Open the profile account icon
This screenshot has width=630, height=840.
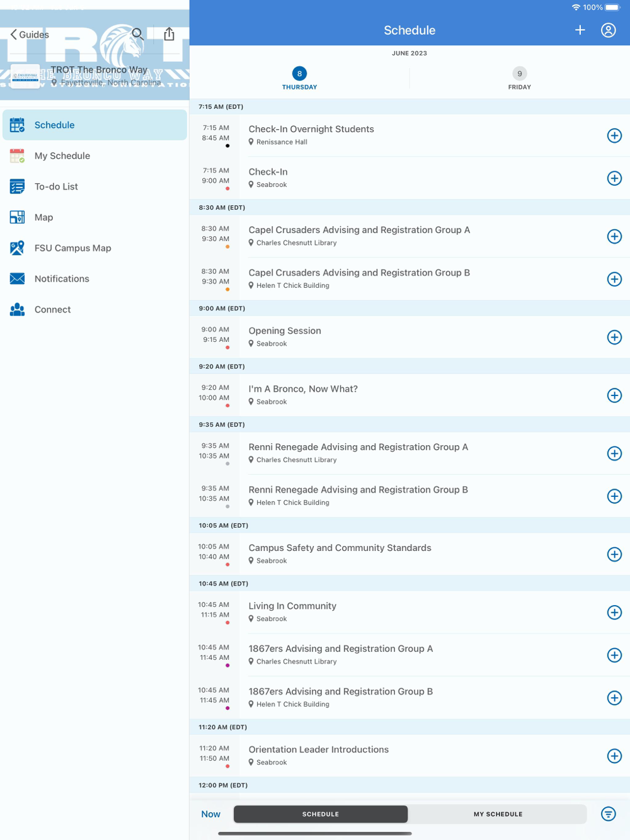click(x=609, y=30)
